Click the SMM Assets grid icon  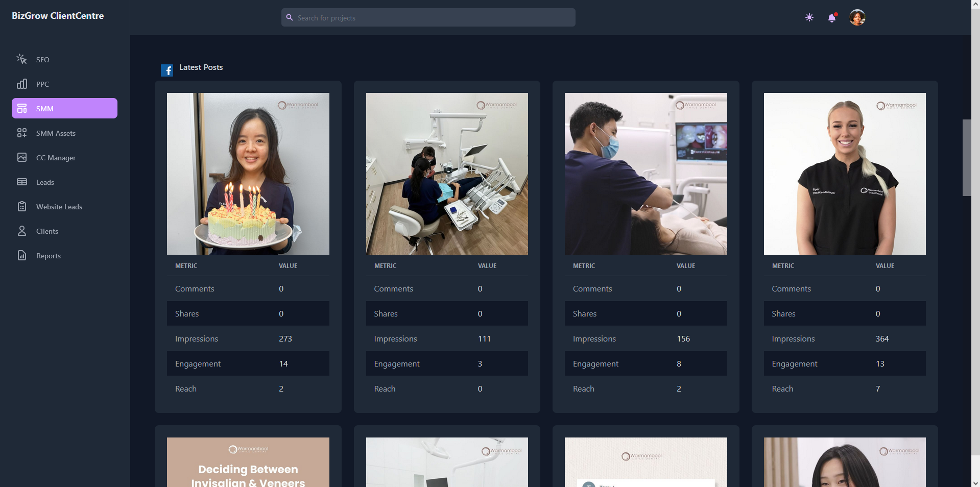21,133
